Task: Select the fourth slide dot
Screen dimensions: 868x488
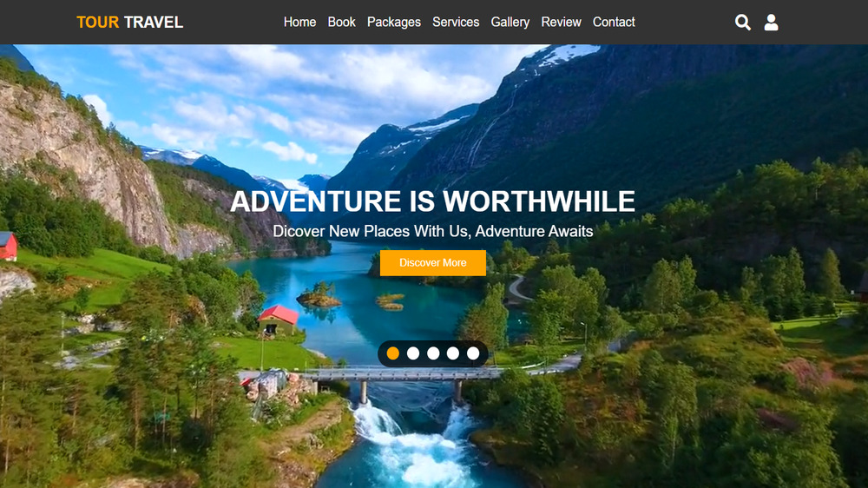Action: (x=453, y=353)
